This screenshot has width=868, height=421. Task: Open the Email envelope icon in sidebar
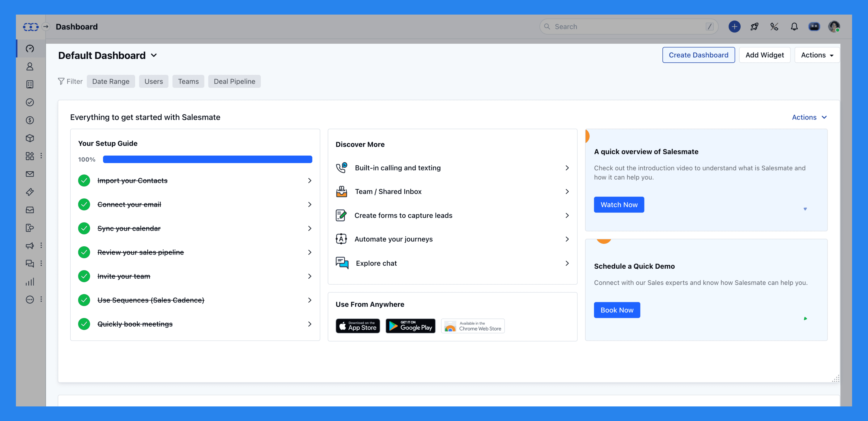pos(30,174)
